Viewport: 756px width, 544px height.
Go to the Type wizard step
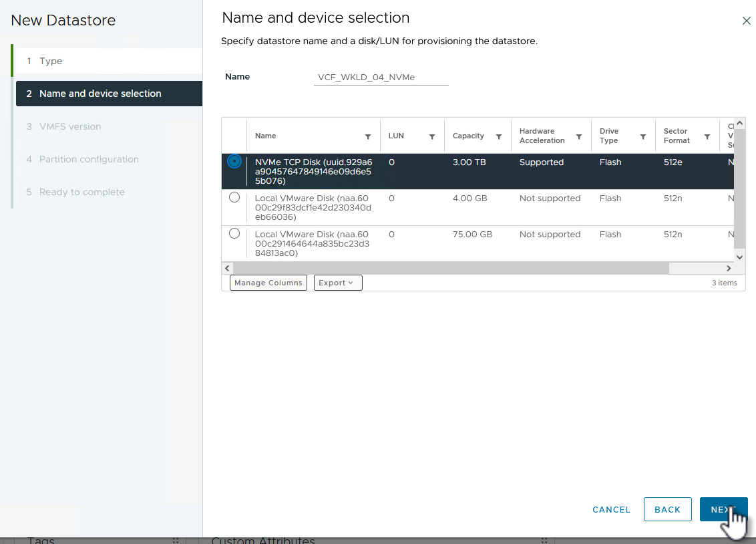tap(51, 61)
